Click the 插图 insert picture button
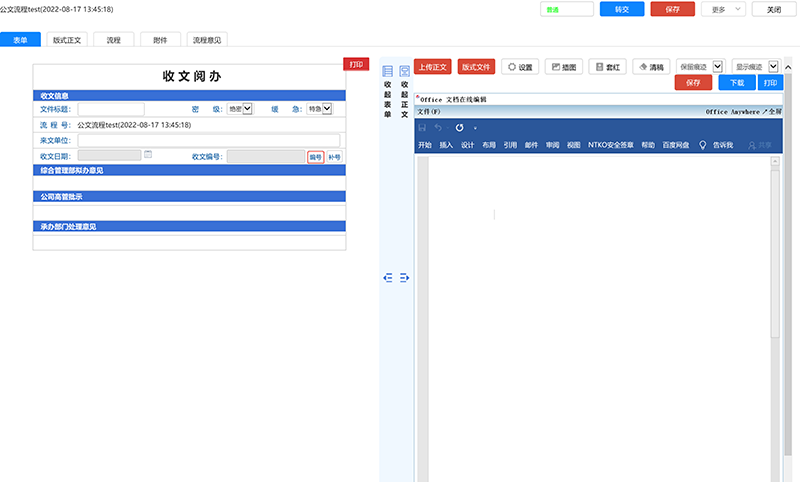 coord(564,67)
